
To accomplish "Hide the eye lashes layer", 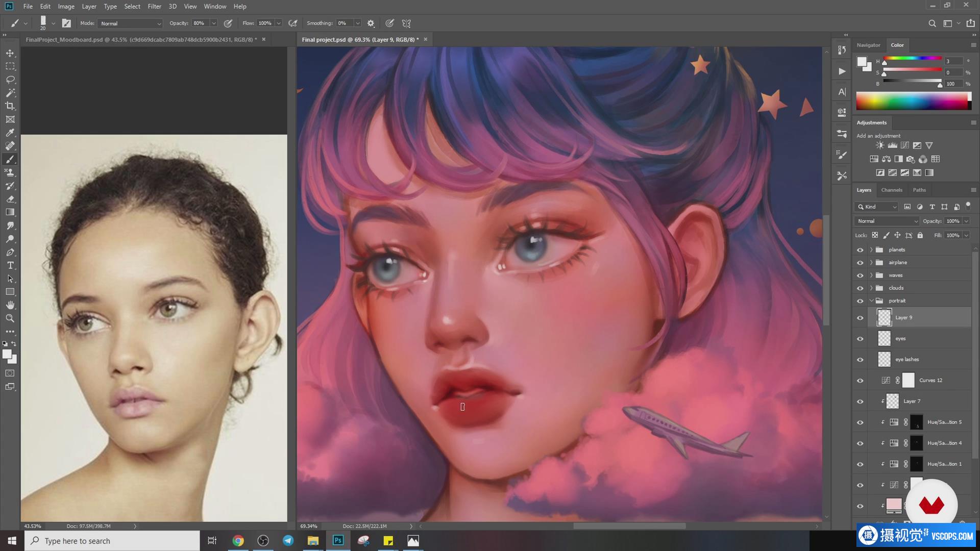I will click(x=860, y=360).
